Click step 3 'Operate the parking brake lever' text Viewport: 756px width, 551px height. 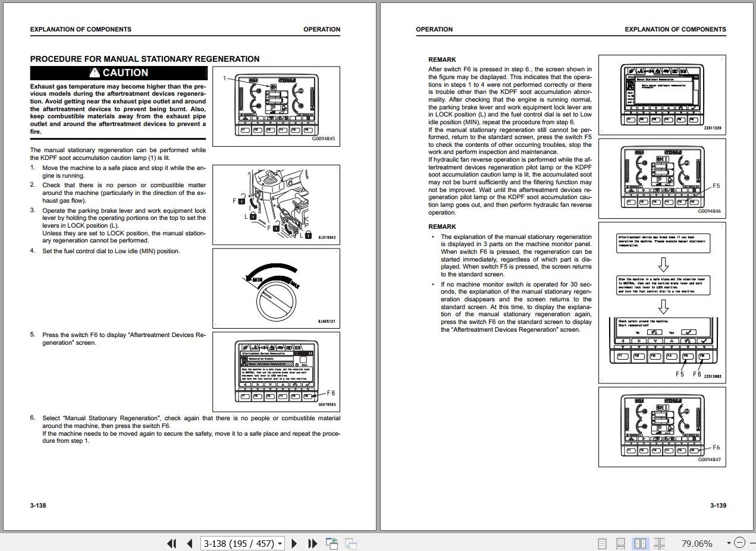click(x=124, y=225)
